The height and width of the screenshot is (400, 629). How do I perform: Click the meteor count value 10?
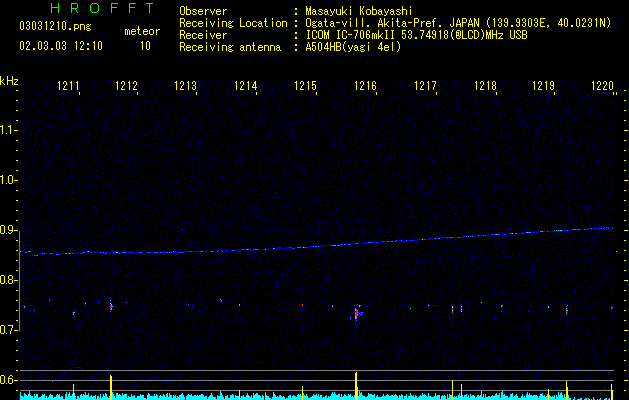tap(145, 46)
